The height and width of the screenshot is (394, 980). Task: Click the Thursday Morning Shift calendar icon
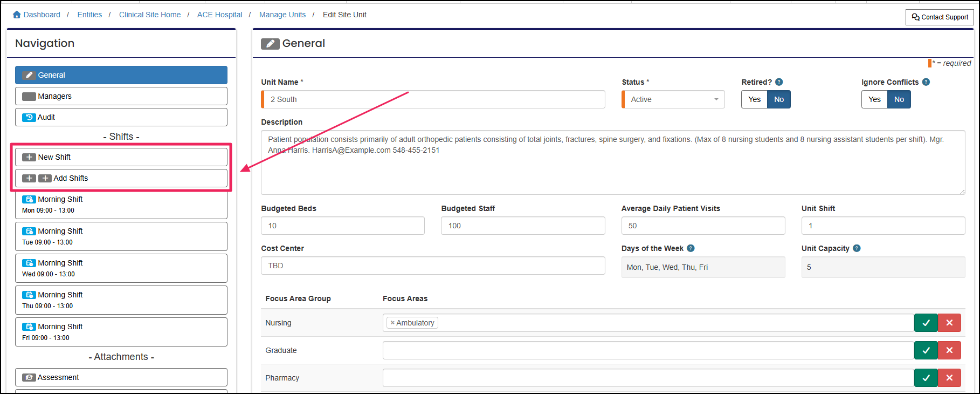coord(29,295)
